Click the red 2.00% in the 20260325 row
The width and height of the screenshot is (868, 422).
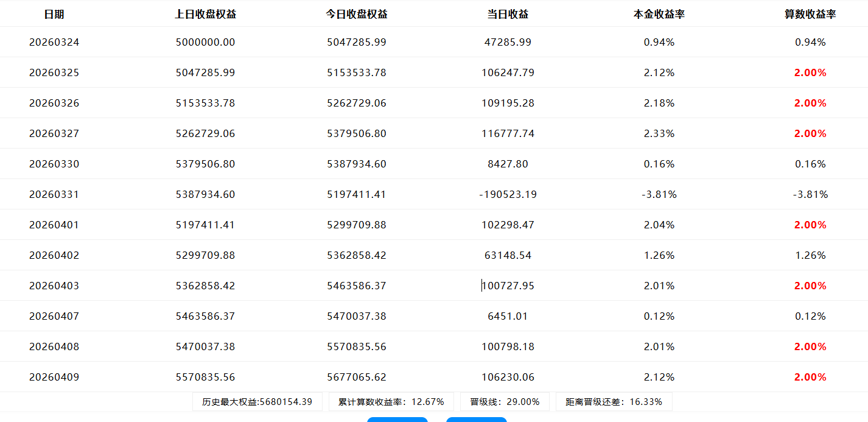click(810, 72)
